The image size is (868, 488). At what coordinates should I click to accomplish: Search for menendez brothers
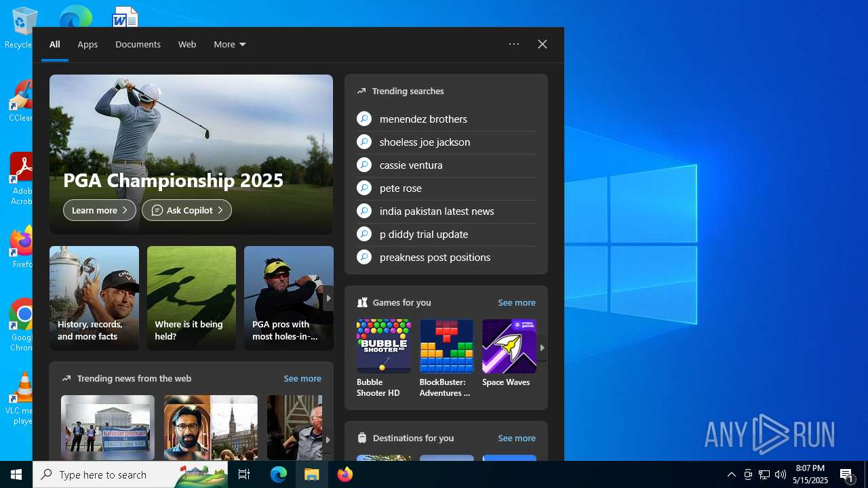coord(423,119)
